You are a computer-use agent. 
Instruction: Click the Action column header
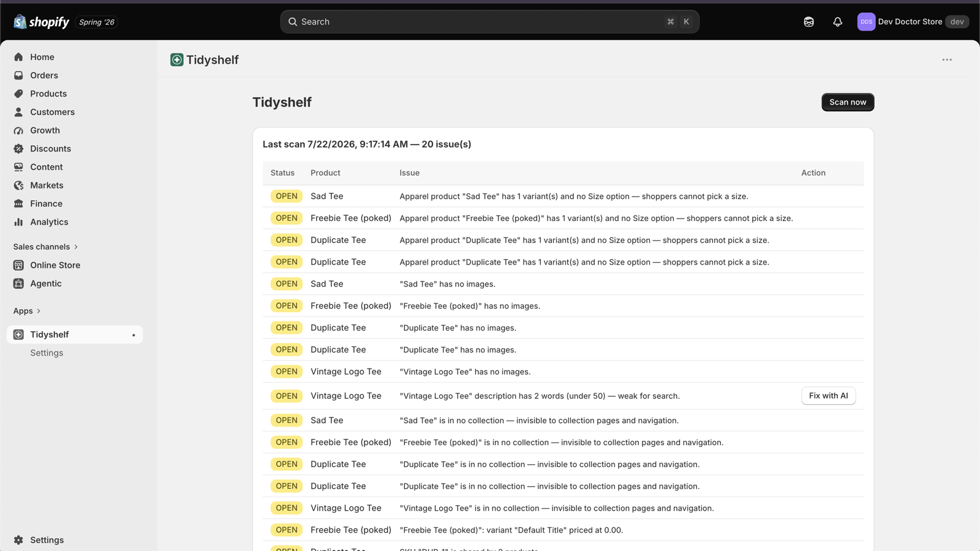813,173
